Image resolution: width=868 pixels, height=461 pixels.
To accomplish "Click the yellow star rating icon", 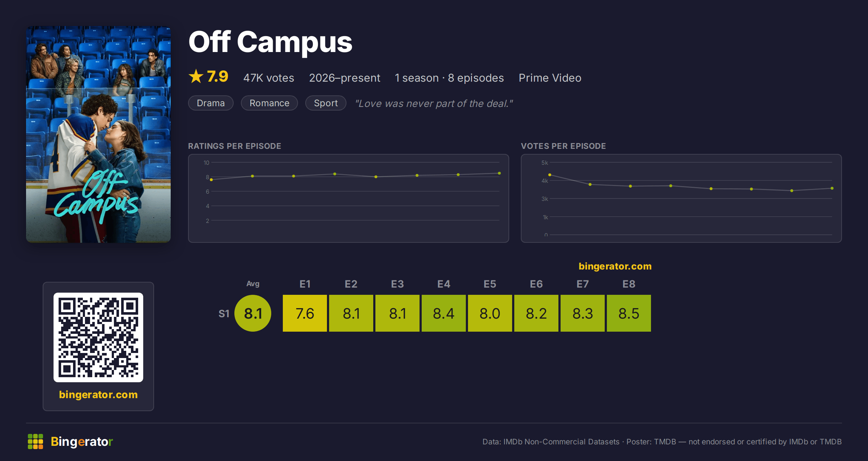I will (x=196, y=76).
